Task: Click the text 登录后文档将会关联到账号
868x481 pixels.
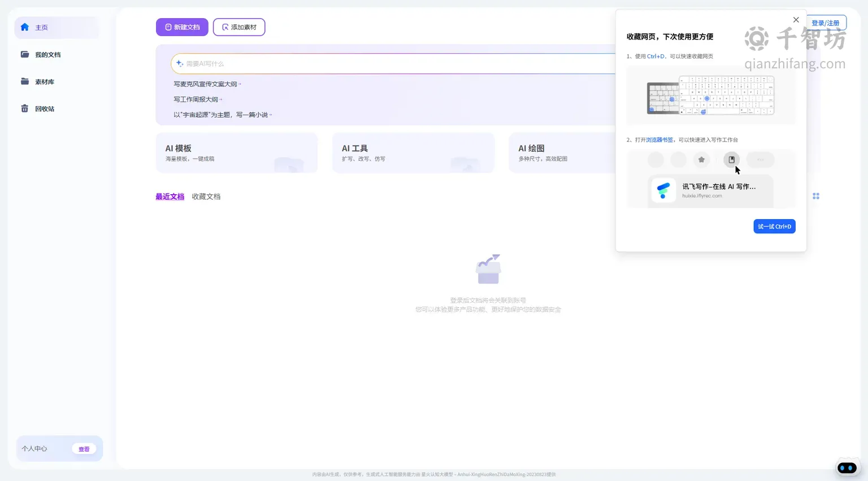Action: click(x=488, y=300)
